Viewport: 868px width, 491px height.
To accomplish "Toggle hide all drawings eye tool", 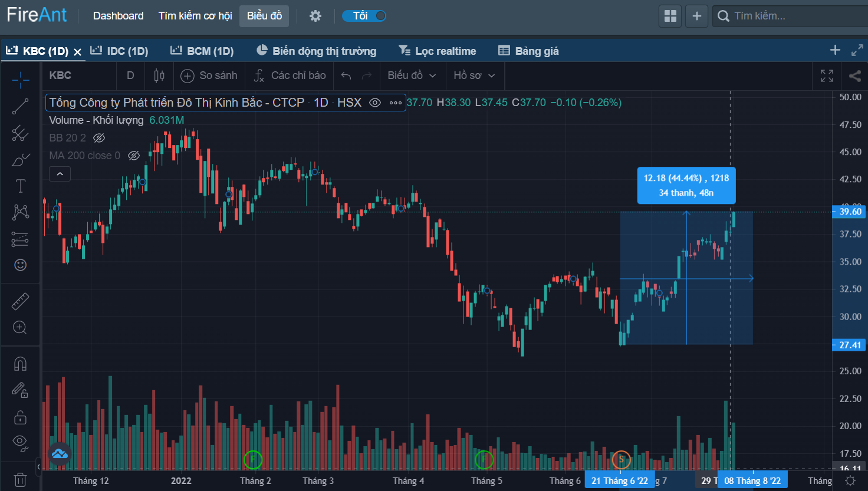I will pos(21,443).
